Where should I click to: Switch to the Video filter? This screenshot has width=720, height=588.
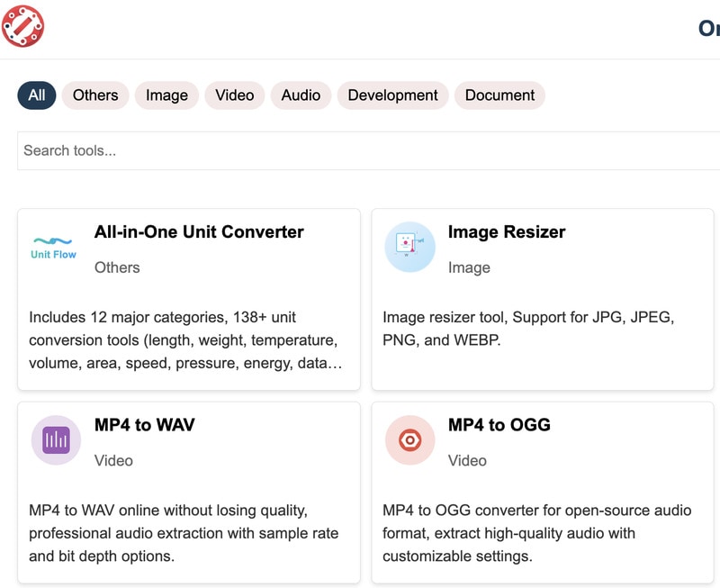234,95
